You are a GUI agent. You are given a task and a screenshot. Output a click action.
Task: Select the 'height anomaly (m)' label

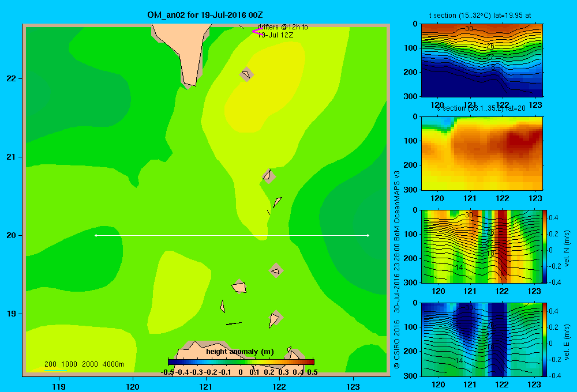point(240,352)
